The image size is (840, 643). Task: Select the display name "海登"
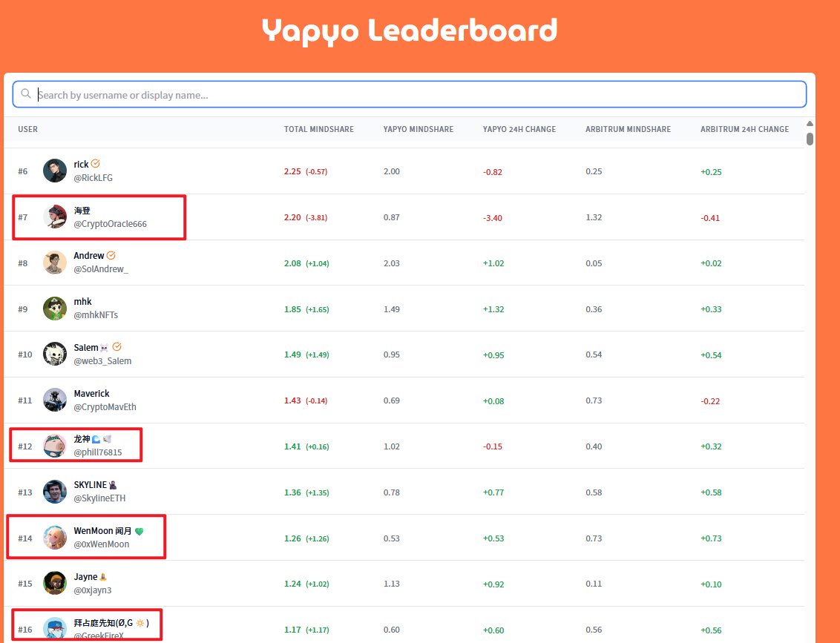coord(82,211)
